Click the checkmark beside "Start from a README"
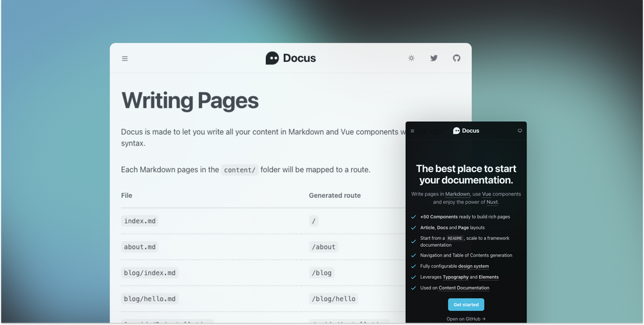This screenshot has width=644, height=325. click(413, 241)
